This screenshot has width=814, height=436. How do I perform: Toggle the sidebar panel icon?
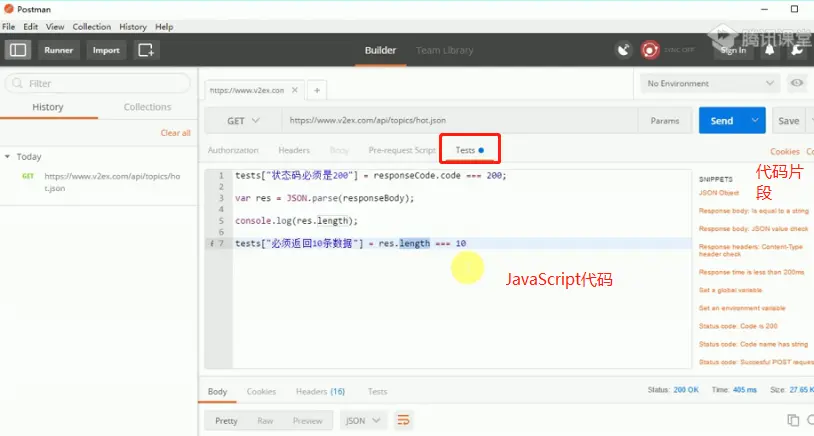coord(18,50)
